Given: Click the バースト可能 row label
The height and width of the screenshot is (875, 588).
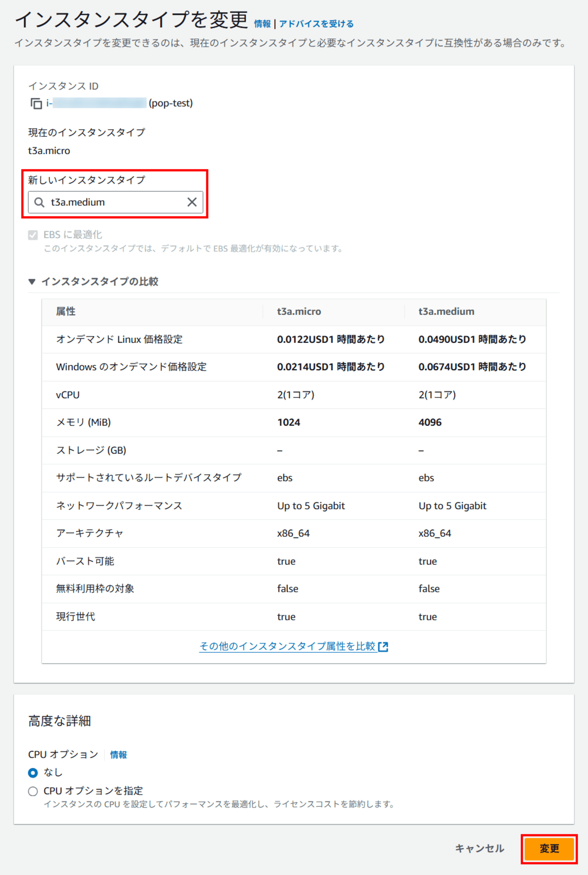Looking at the screenshot, I should tap(85, 561).
